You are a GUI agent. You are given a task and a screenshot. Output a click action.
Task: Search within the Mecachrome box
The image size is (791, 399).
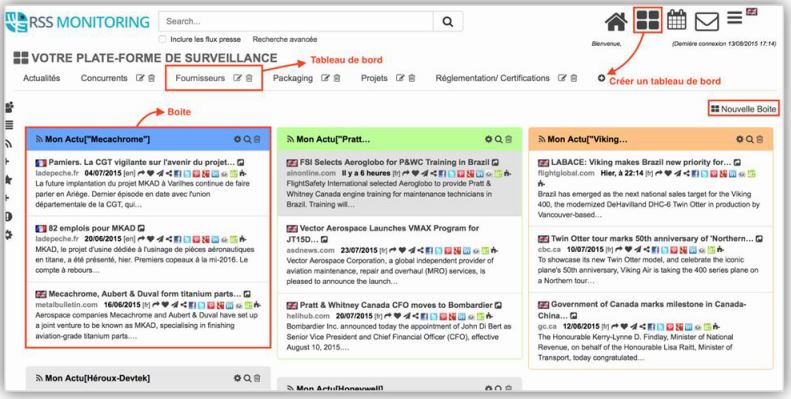point(247,139)
